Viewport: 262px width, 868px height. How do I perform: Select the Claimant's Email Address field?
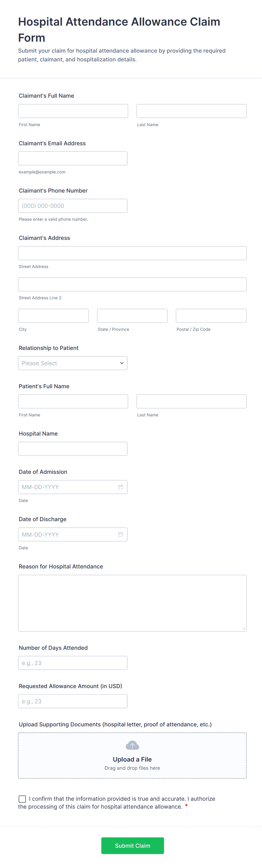click(73, 159)
